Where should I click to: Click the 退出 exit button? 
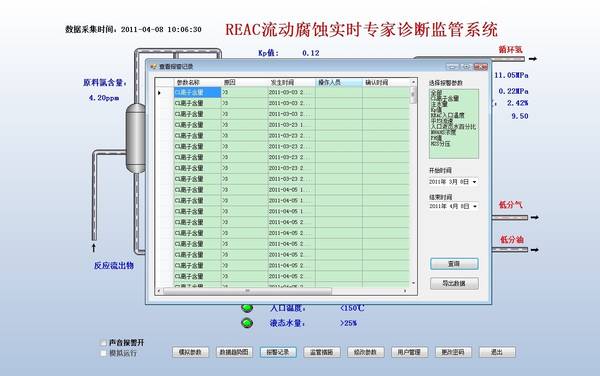[x=497, y=352]
